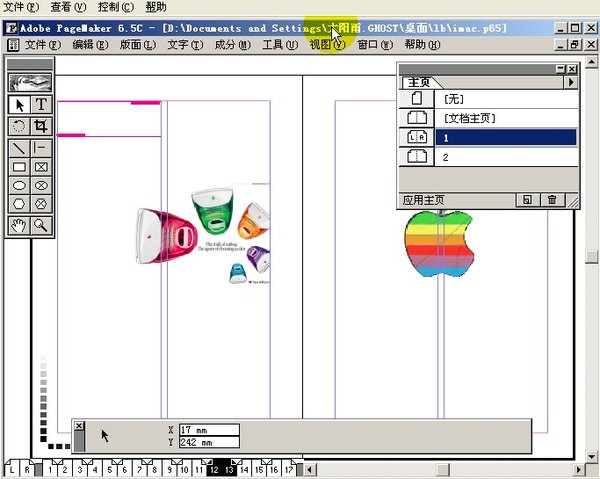600x479 pixels.
Task: Open the 视图(V) menu
Action: [328, 45]
